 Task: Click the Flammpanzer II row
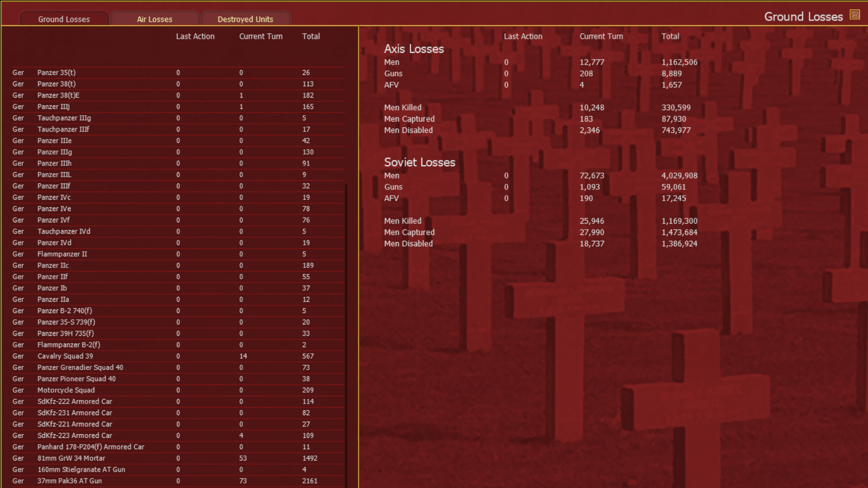point(62,254)
